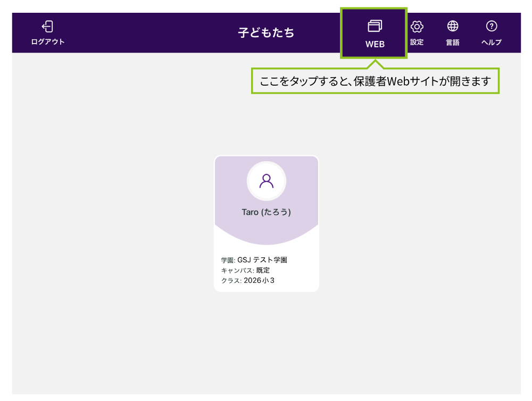The image size is (532, 401).
Task: Click the 設定 label
Action: click(417, 42)
